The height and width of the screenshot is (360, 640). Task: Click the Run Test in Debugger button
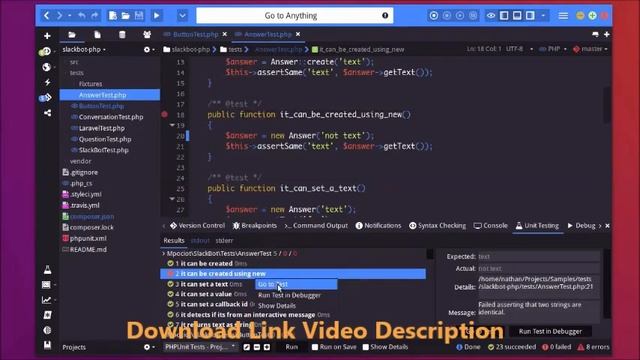550,331
